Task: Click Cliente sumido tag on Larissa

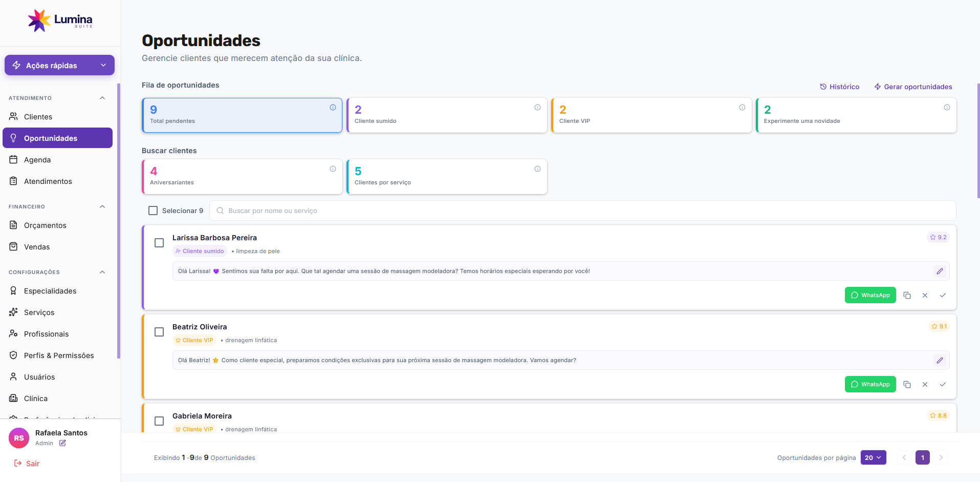Action: (200, 251)
